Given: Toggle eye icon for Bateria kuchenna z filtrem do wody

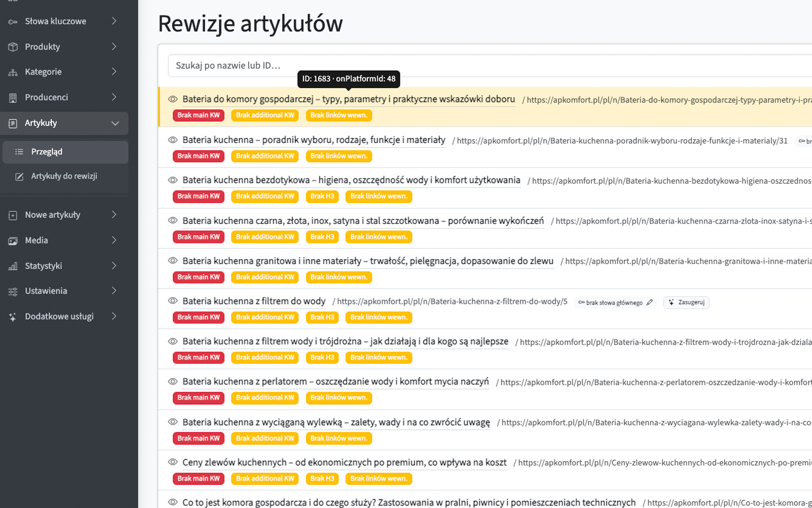Looking at the screenshot, I should click(x=173, y=301).
